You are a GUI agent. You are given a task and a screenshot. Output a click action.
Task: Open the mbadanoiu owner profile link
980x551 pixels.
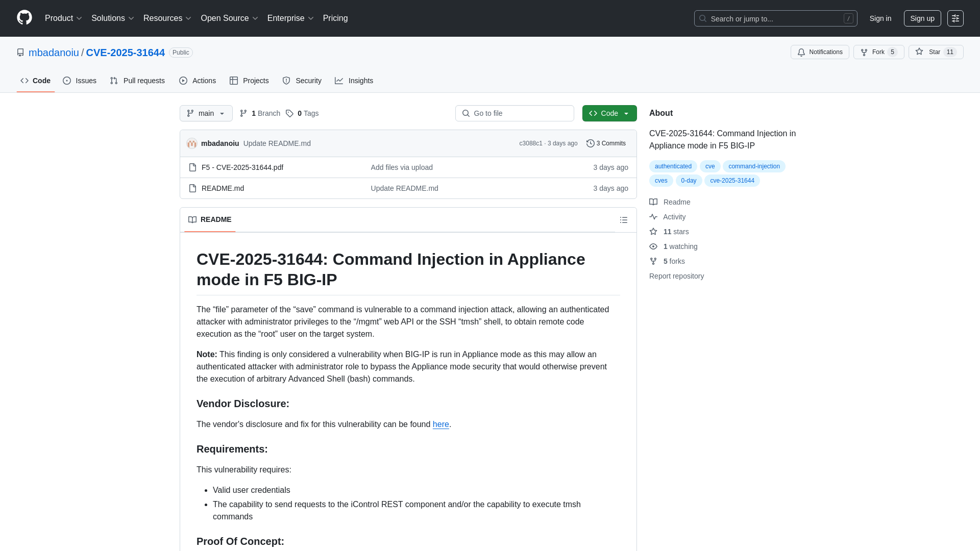point(54,53)
